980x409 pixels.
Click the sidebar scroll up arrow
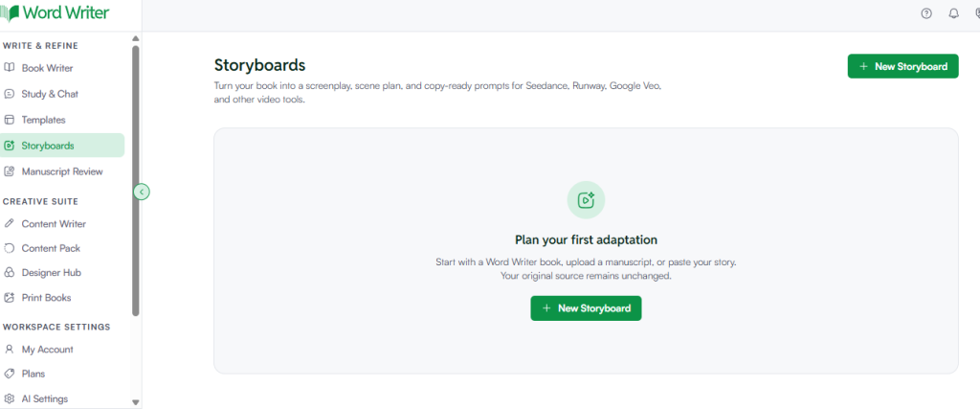tap(136, 38)
